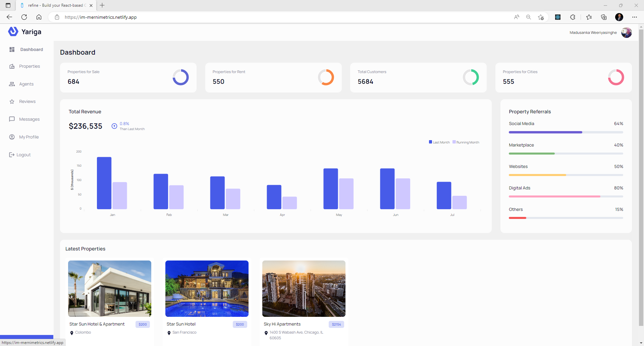Click the Properties for Sale donut chart
Screen dimensions: 644x346
181,77
